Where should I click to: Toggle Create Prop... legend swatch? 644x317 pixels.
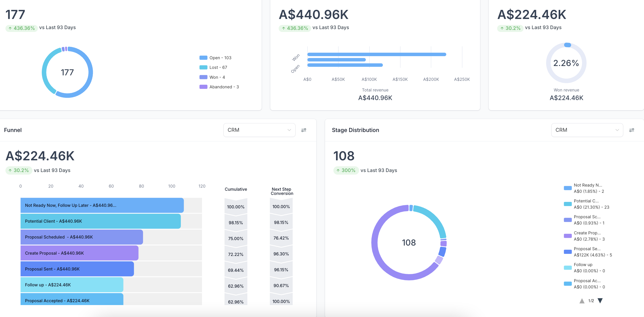pos(568,236)
